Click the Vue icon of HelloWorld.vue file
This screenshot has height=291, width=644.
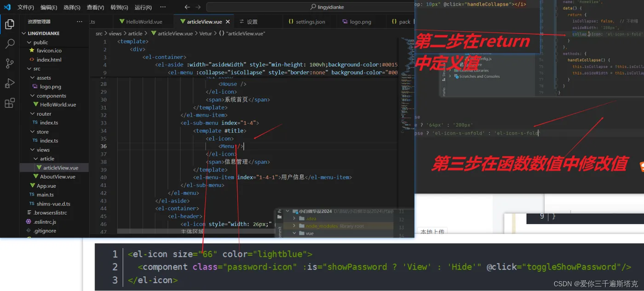[35, 104]
